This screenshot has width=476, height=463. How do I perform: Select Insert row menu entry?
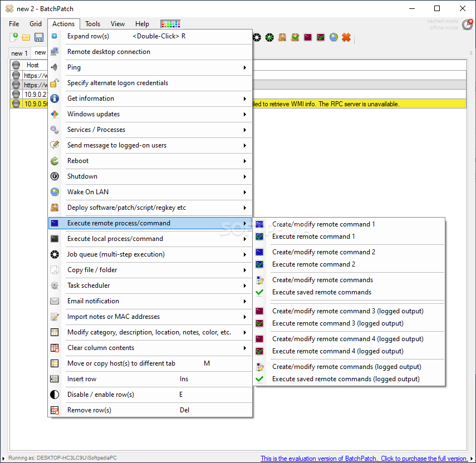point(150,379)
